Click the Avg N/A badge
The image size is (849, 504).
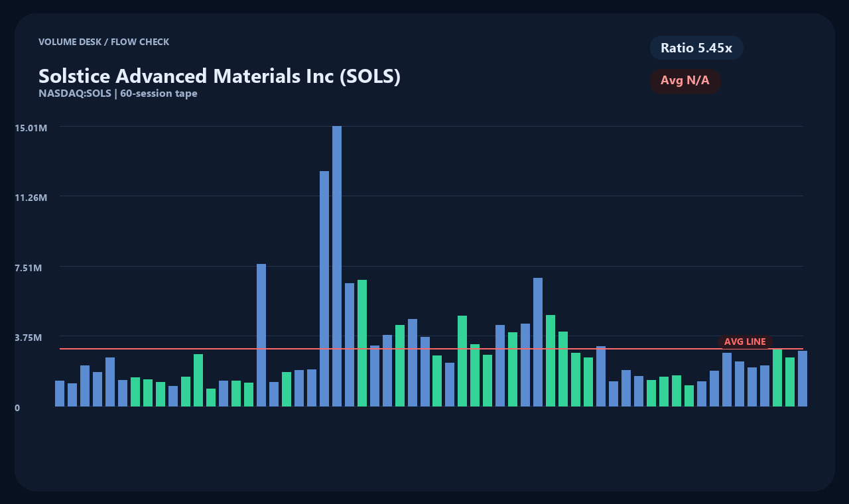pyautogui.click(x=685, y=81)
